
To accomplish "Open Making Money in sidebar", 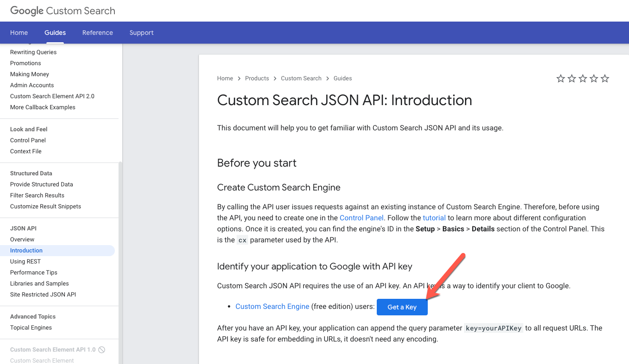I will [29, 74].
